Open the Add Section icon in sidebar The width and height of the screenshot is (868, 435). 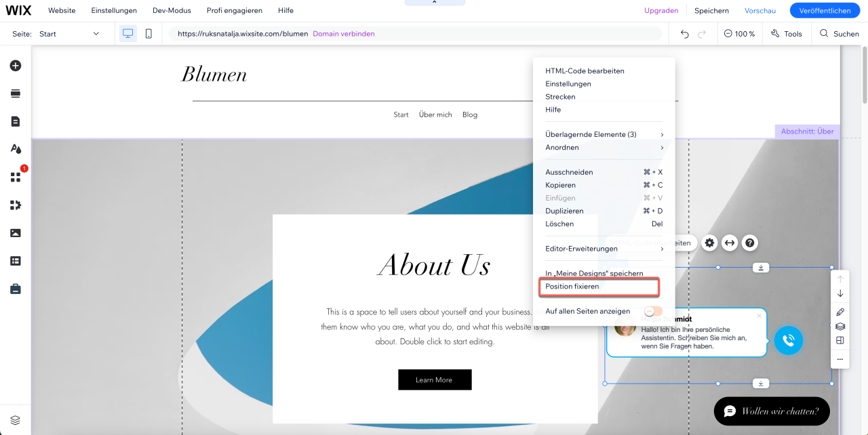point(16,94)
